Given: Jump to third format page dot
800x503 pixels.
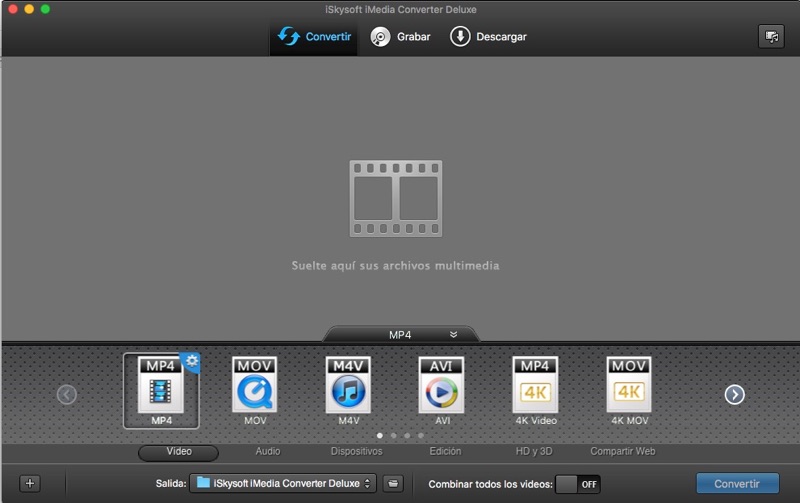Looking at the screenshot, I should pyautogui.click(x=407, y=436).
